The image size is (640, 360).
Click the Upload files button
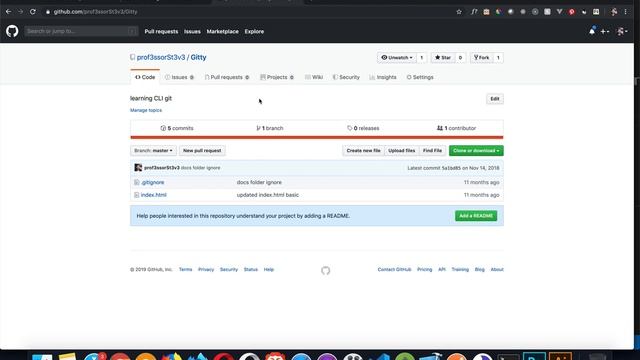coord(402,151)
